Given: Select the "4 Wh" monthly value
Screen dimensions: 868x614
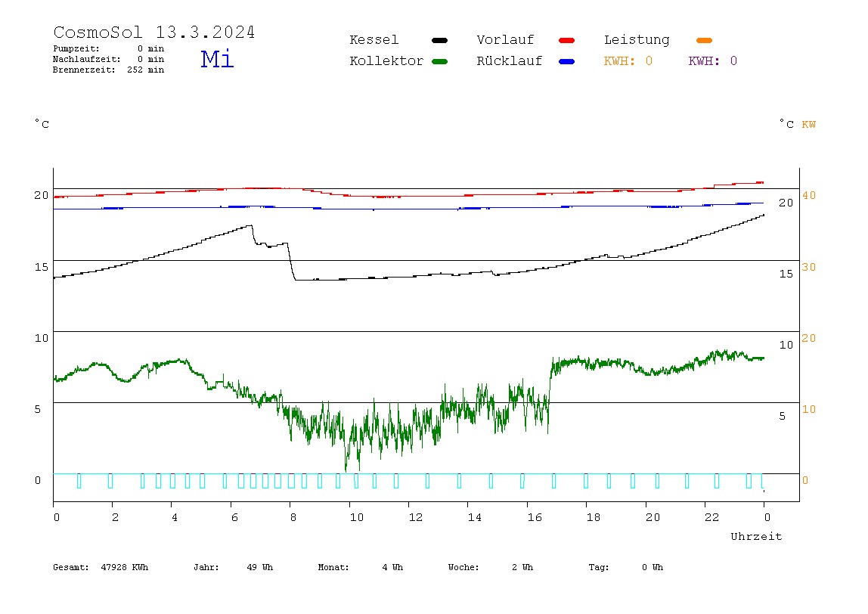Looking at the screenshot, I should tap(392, 567).
